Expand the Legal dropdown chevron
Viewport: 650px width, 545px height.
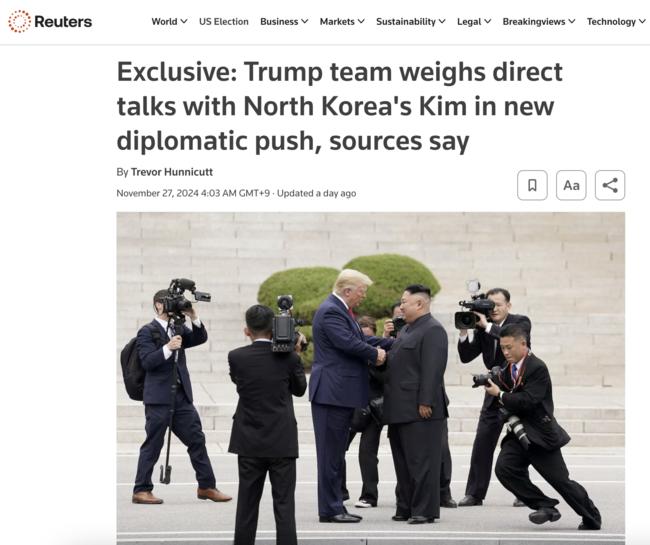[x=488, y=22]
